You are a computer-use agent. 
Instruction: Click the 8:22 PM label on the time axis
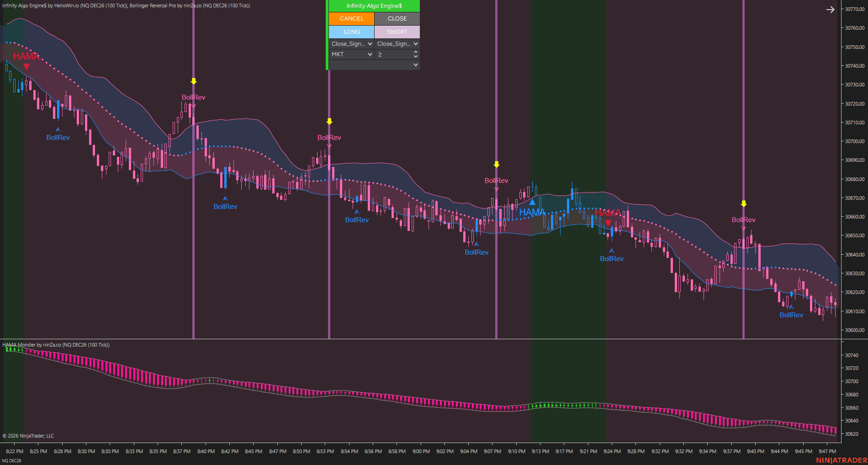15,451
